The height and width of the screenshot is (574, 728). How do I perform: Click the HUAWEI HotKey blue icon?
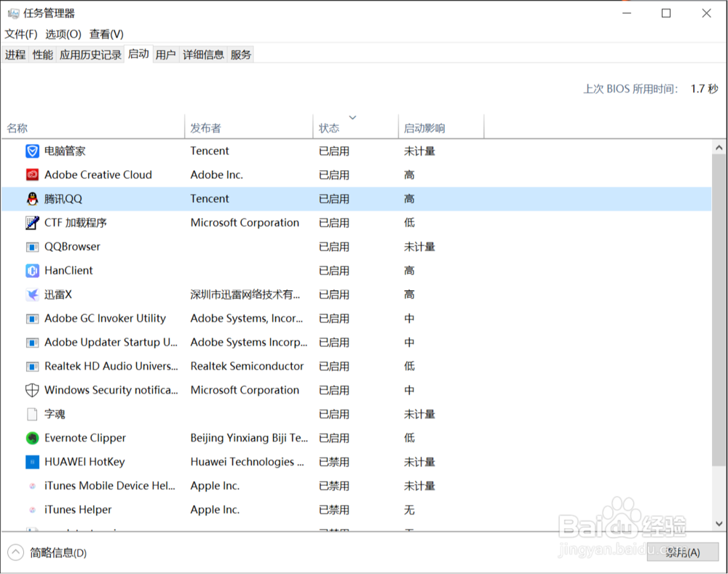coord(32,462)
